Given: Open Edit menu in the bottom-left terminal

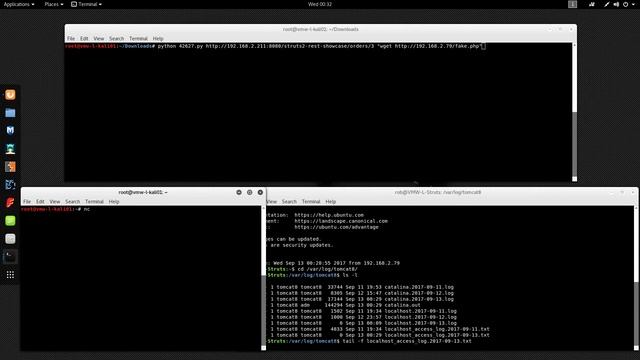Looking at the screenshot, I should [40, 202].
